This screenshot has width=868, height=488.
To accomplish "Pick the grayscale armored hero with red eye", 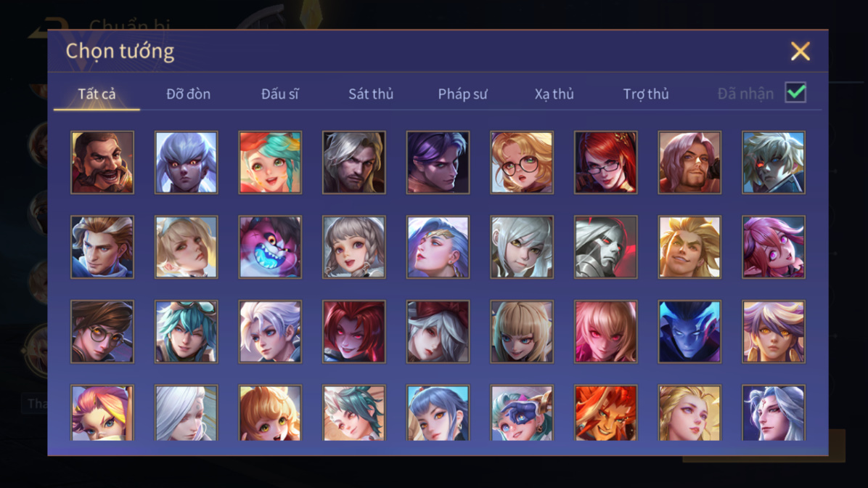I will [605, 247].
